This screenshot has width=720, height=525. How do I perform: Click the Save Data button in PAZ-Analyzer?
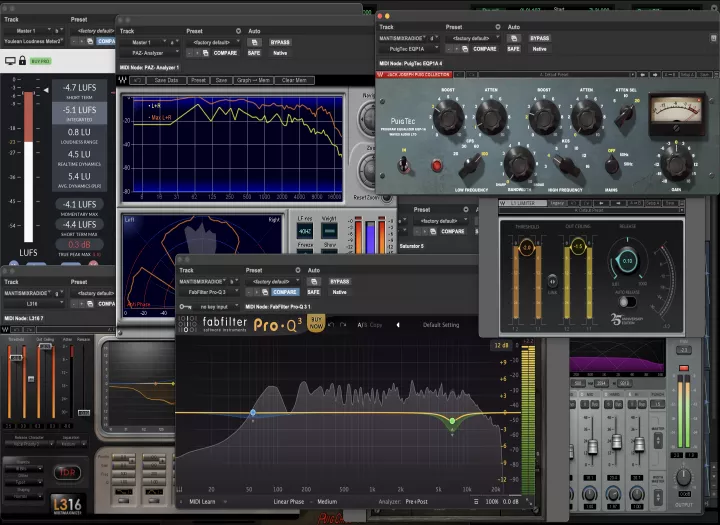(166, 80)
